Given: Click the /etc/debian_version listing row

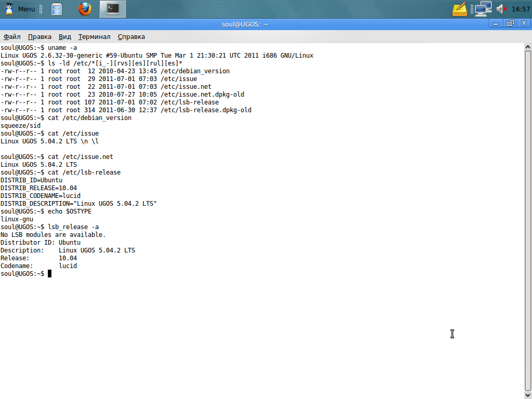Looking at the screenshot, I should [115, 71].
